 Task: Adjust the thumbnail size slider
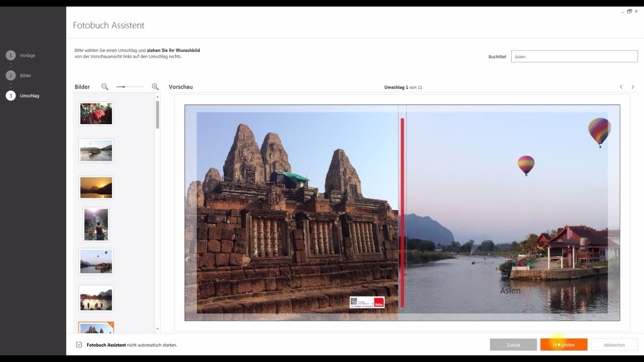coord(129,87)
